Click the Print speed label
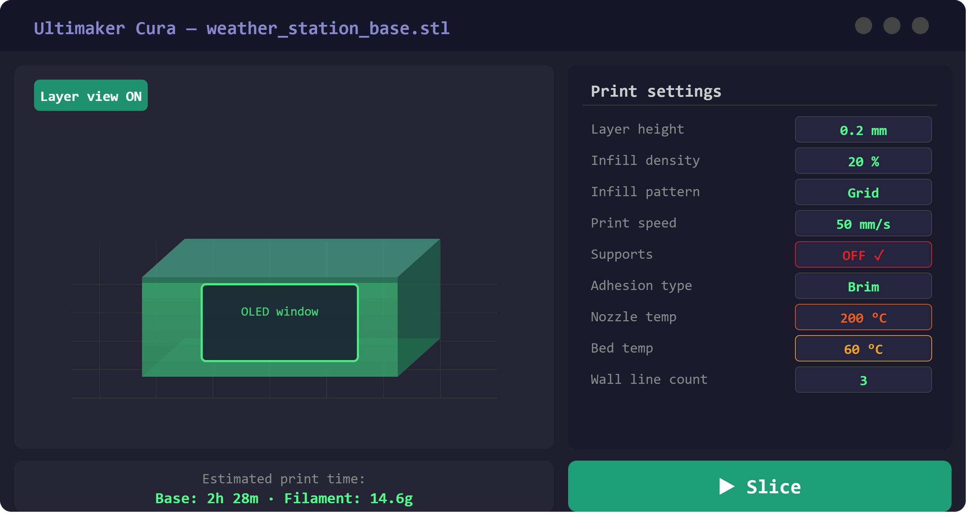 click(x=633, y=223)
